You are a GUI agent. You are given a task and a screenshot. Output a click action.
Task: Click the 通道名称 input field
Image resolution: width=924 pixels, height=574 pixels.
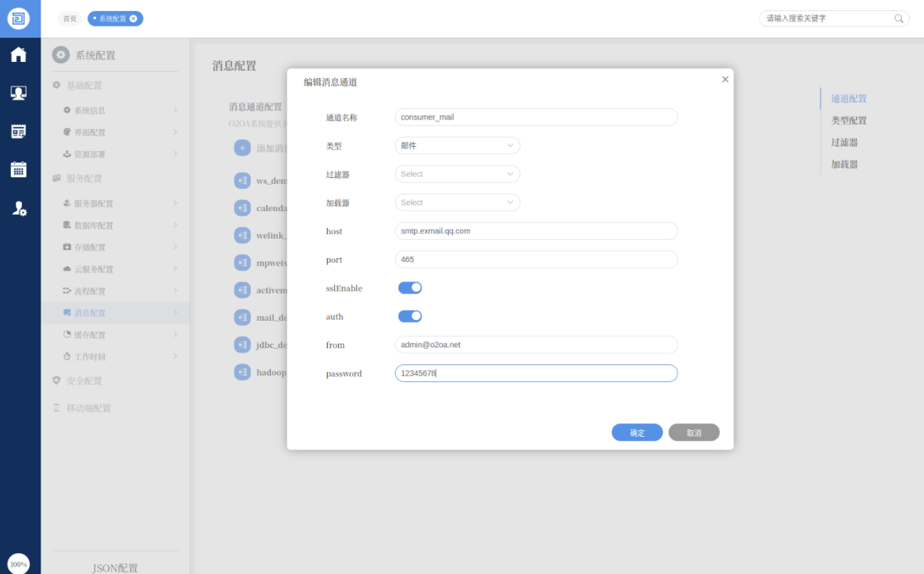coord(536,117)
